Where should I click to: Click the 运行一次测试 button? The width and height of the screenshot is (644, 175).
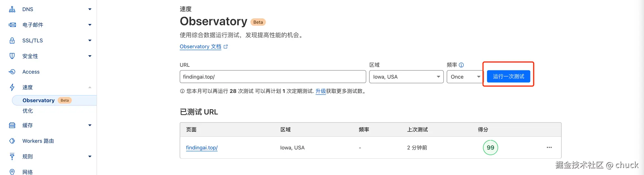(x=508, y=76)
